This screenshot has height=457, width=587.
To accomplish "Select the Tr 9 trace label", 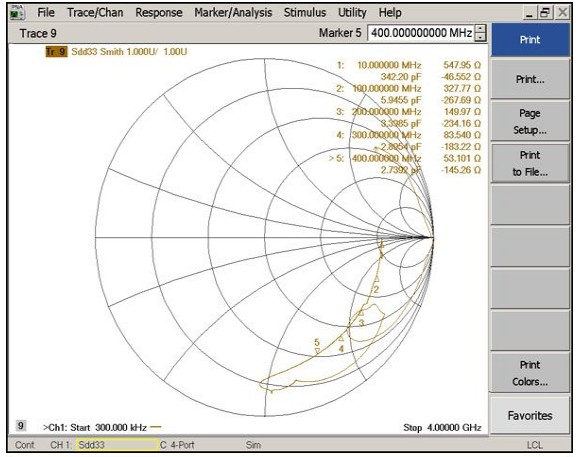I will pos(56,52).
